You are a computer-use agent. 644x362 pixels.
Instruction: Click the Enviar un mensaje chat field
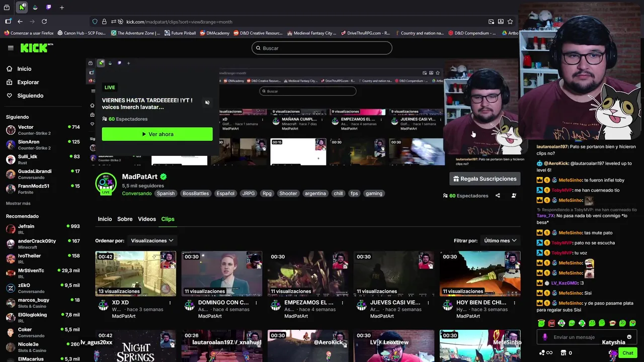[x=587, y=337]
